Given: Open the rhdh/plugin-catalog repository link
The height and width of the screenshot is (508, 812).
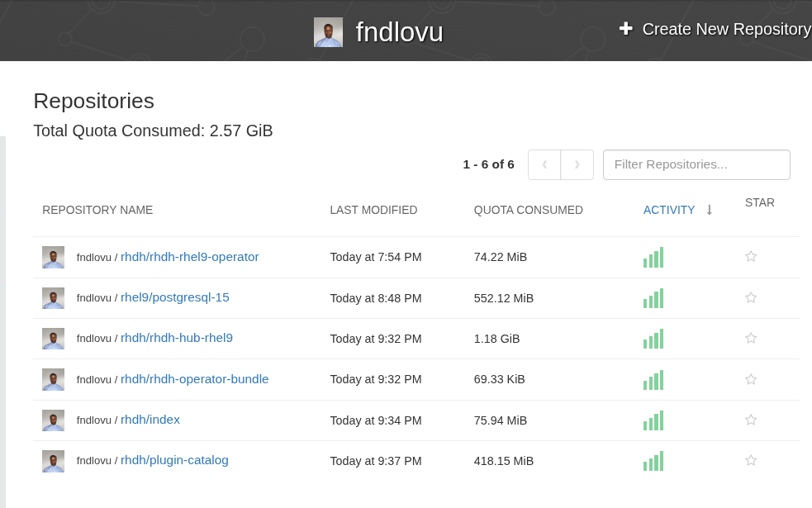Looking at the screenshot, I should point(174,460).
